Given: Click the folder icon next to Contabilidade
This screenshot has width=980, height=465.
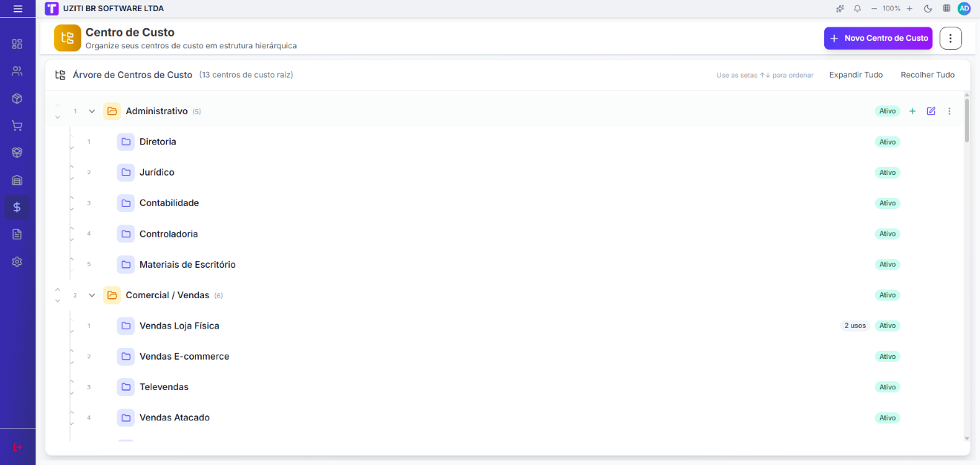Looking at the screenshot, I should point(126,203).
